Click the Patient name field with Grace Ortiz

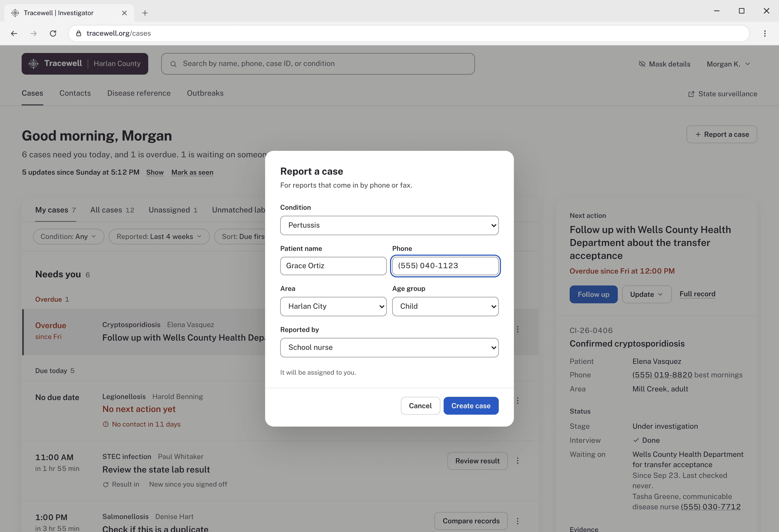tap(333, 266)
